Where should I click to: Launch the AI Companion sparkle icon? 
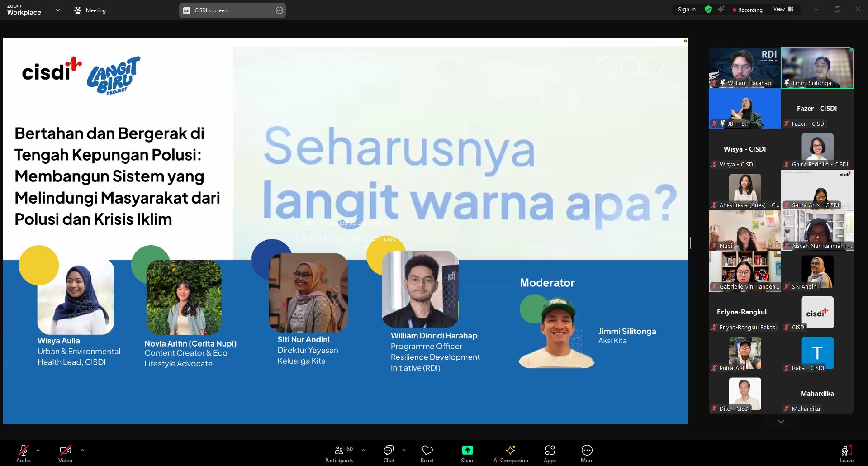pos(511,450)
